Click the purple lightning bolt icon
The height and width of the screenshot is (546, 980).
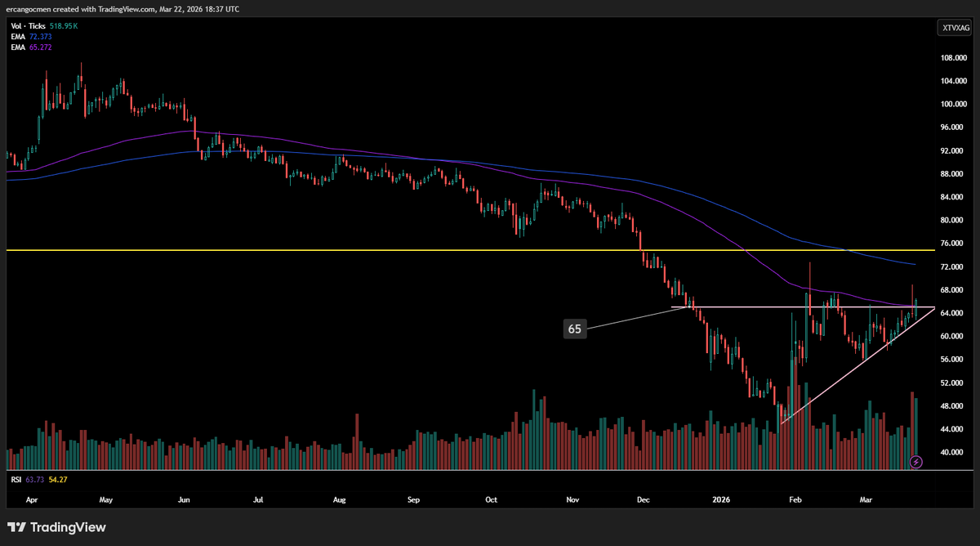point(915,462)
